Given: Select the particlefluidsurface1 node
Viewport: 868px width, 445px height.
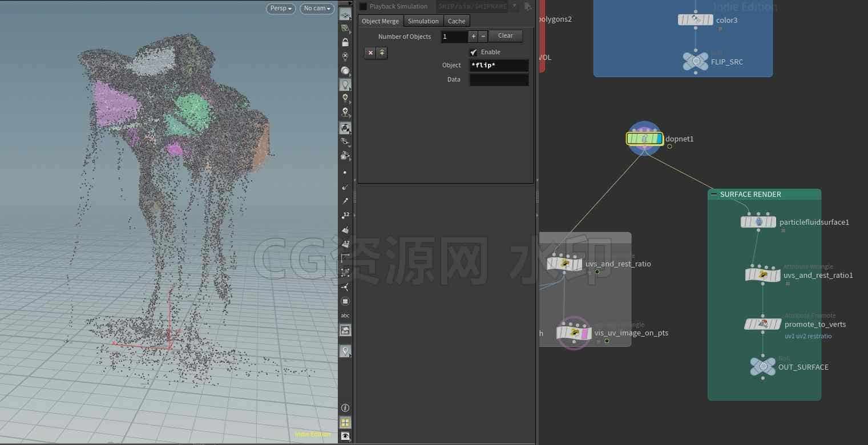Looking at the screenshot, I should (x=758, y=222).
